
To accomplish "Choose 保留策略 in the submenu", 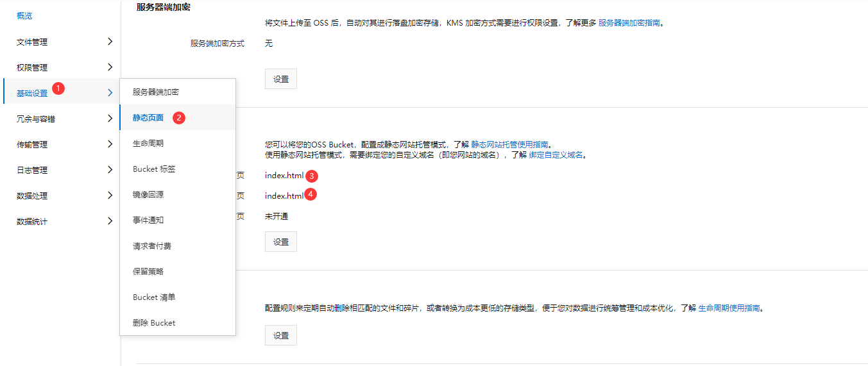I will click(x=178, y=271).
